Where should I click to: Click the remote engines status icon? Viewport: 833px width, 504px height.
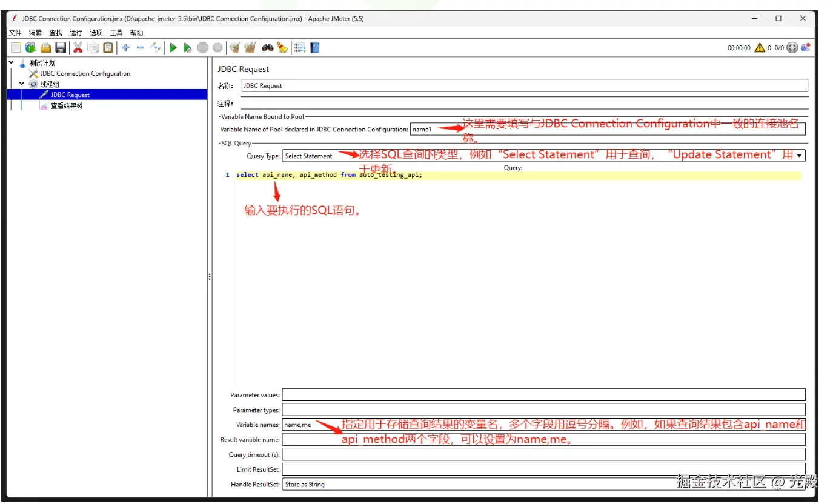pos(806,47)
